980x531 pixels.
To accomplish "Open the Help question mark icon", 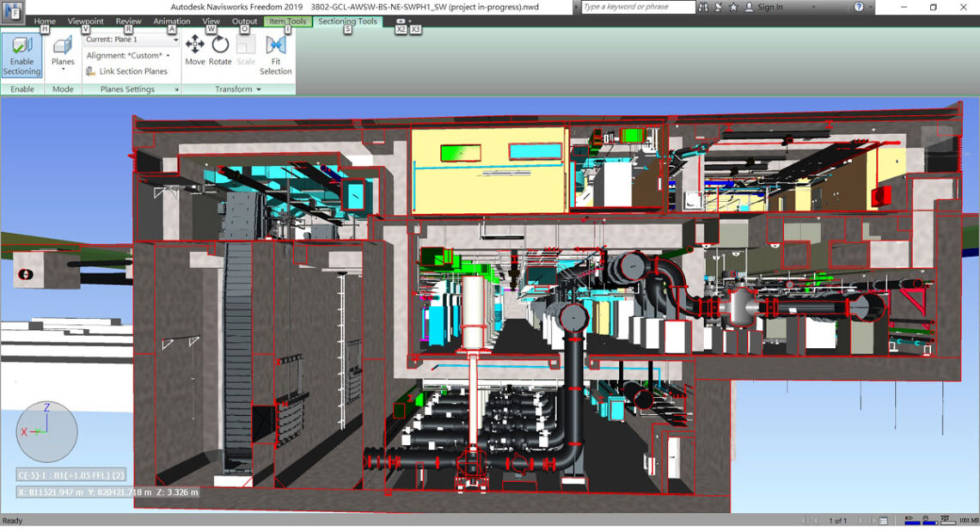I will coord(859,7).
